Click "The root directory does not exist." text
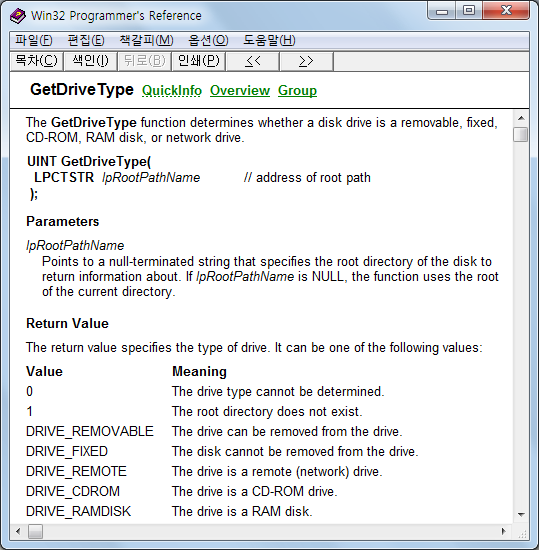Viewport: 539px width, 550px height. pyautogui.click(x=267, y=411)
